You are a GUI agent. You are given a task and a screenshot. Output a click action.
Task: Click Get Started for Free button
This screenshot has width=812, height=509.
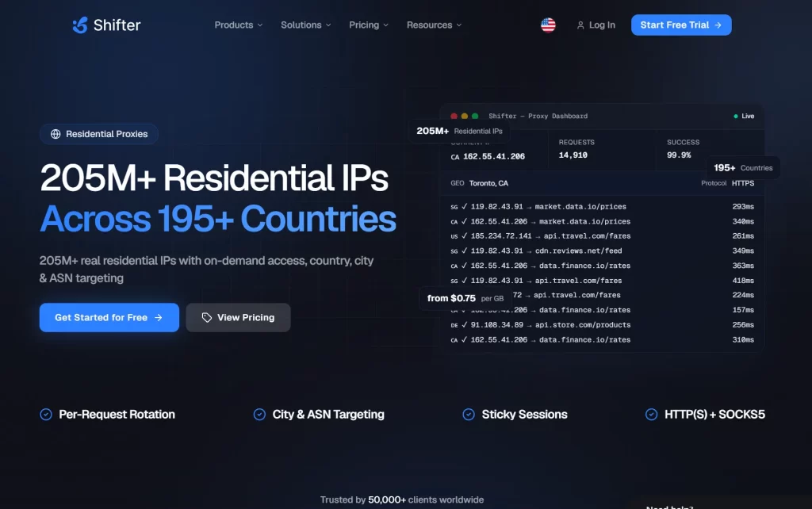pos(109,317)
